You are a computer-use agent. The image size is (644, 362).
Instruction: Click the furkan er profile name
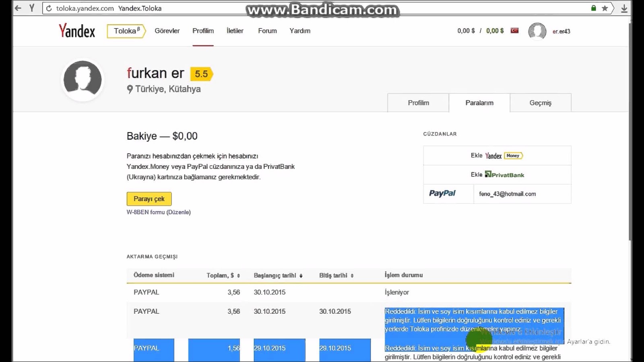coord(155,73)
